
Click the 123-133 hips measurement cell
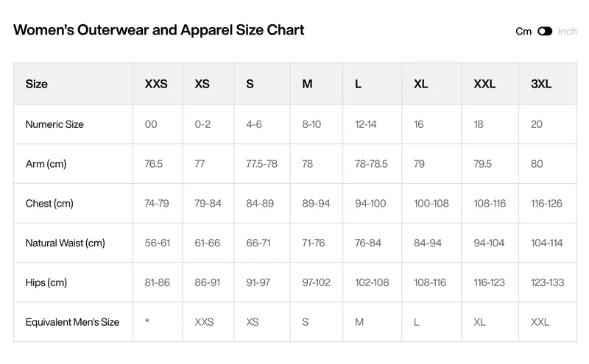click(547, 282)
